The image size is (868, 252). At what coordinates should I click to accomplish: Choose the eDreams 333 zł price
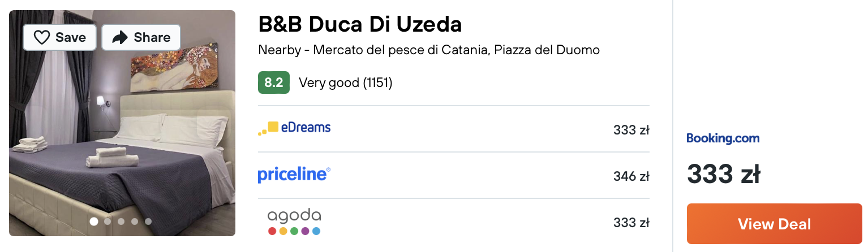pyautogui.click(x=631, y=130)
